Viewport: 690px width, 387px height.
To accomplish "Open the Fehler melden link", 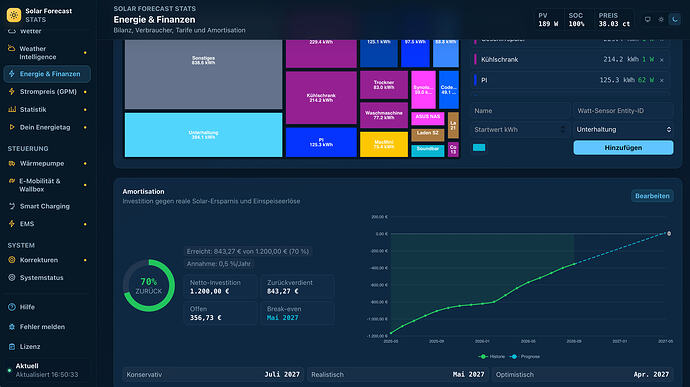I will coord(47,327).
